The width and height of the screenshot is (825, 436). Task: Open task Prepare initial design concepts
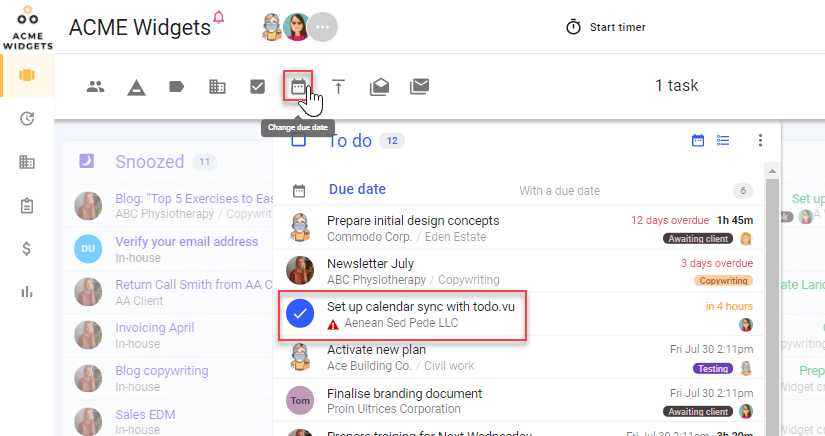click(413, 220)
